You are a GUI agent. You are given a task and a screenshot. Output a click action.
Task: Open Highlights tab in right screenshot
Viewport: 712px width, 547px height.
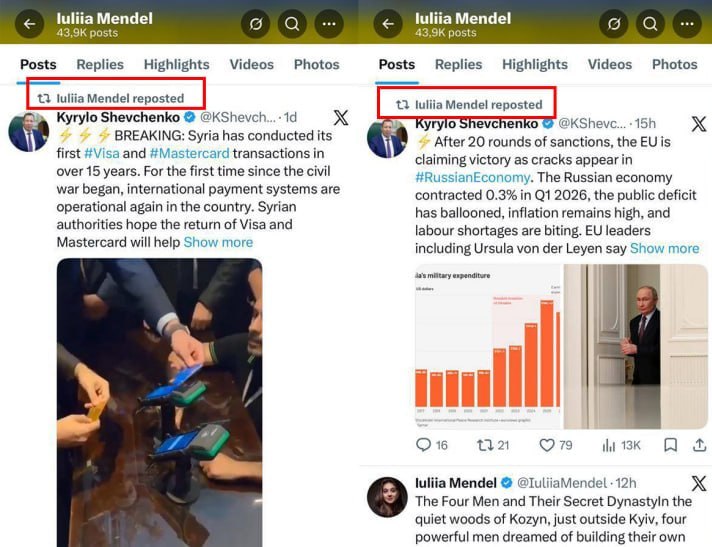pyautogui.click(x=535, y=64)
